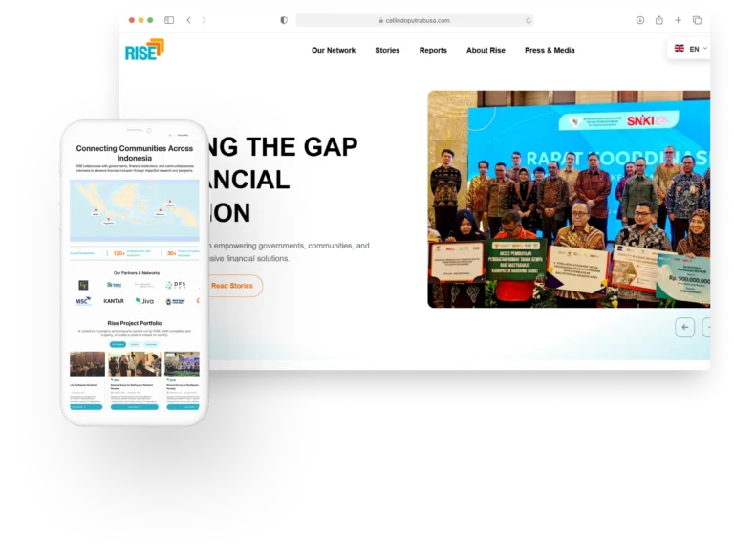Go forward with the browser forward arrow
Screen dimensions: 734x560
pyautogui.click(x=204, y=20)
